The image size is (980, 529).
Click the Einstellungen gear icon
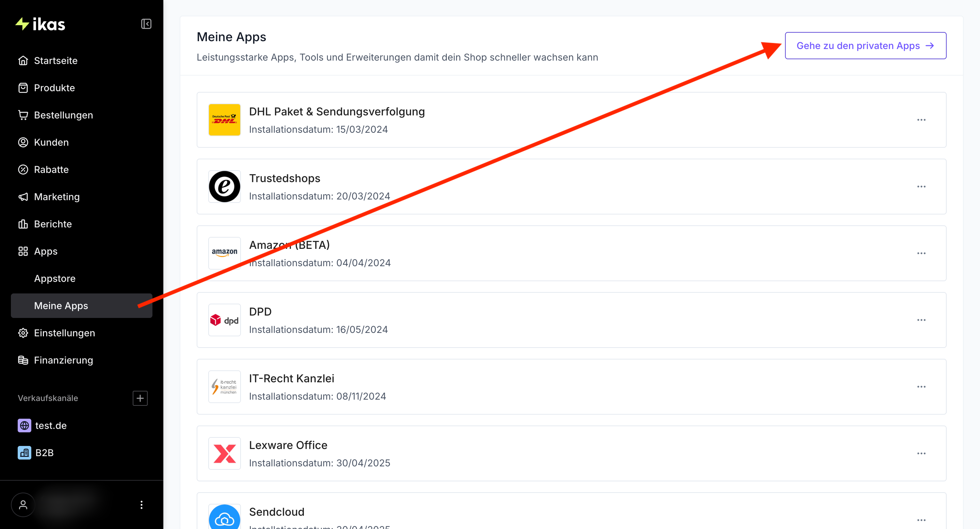(23, 333)
